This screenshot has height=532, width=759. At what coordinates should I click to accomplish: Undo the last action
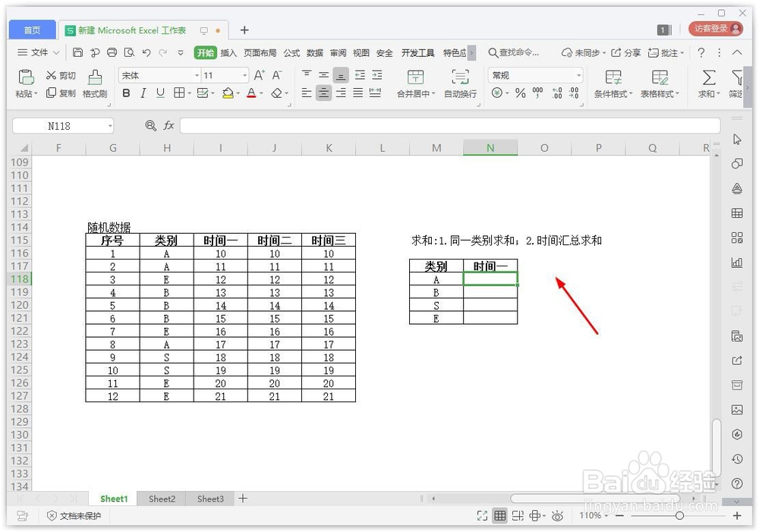click(146, 52)
